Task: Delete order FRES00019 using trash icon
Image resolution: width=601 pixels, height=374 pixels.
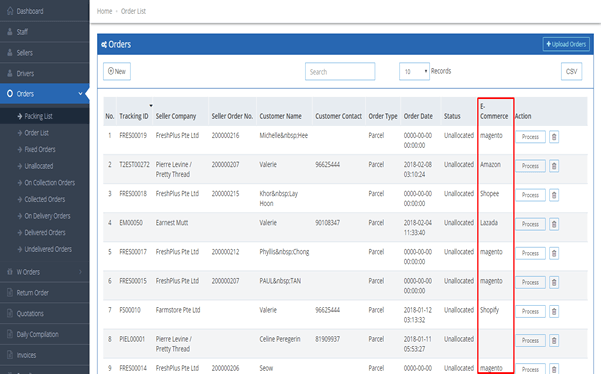Action: tap(554, 137)
